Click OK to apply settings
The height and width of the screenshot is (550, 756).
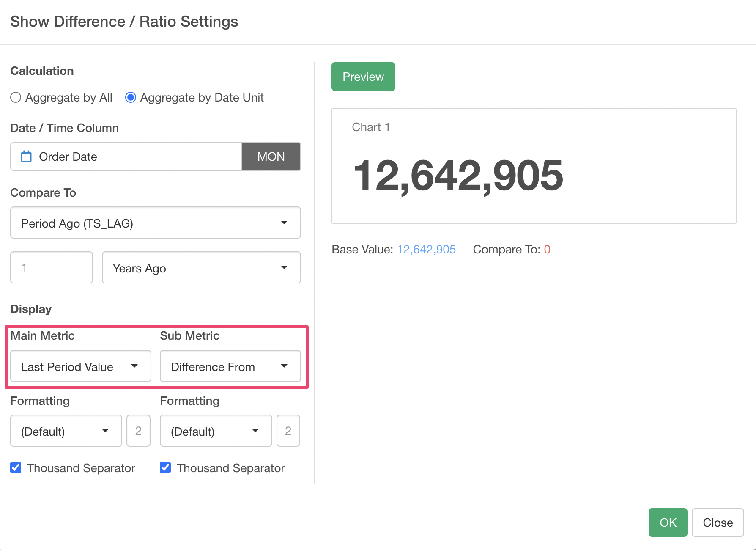(668, 522)
